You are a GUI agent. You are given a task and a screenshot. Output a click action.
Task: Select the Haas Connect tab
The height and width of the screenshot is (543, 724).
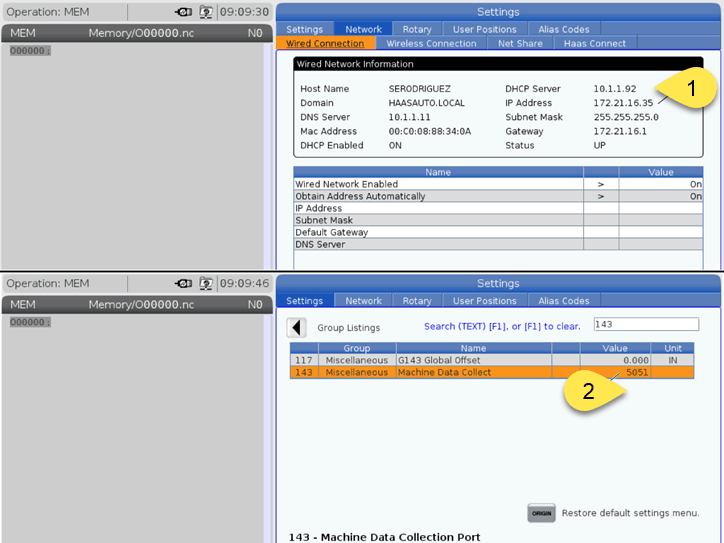pyautogui.click(x=594, y=43)
